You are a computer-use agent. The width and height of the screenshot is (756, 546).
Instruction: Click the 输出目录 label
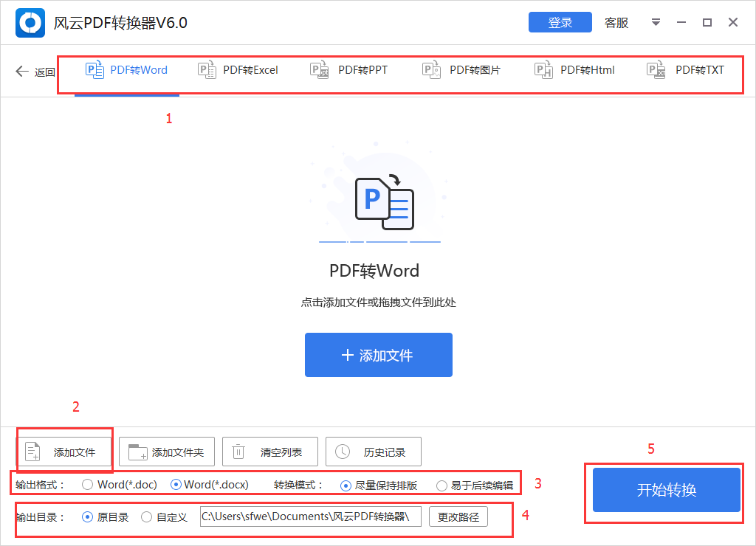click(40, 517)
